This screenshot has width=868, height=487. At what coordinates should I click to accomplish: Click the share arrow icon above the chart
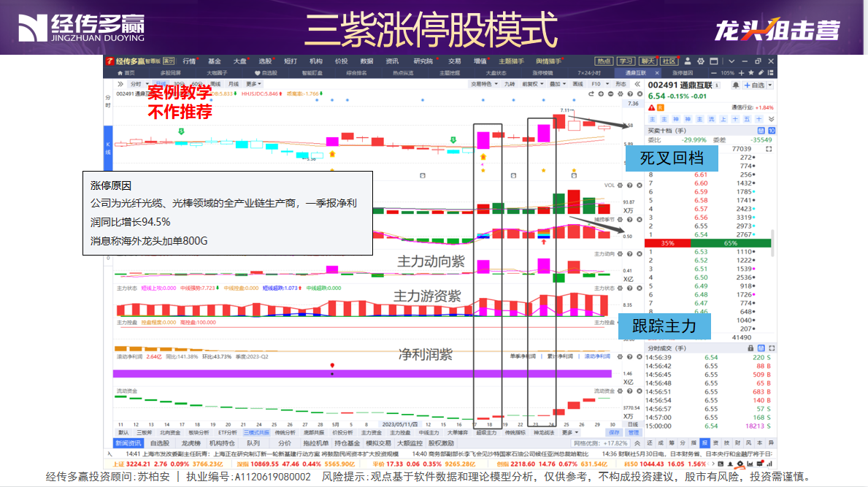coord(591,94)
